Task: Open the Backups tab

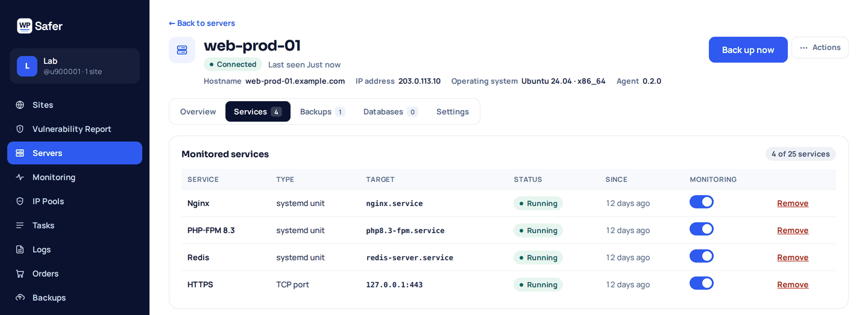Action: [x=322, y=111]
